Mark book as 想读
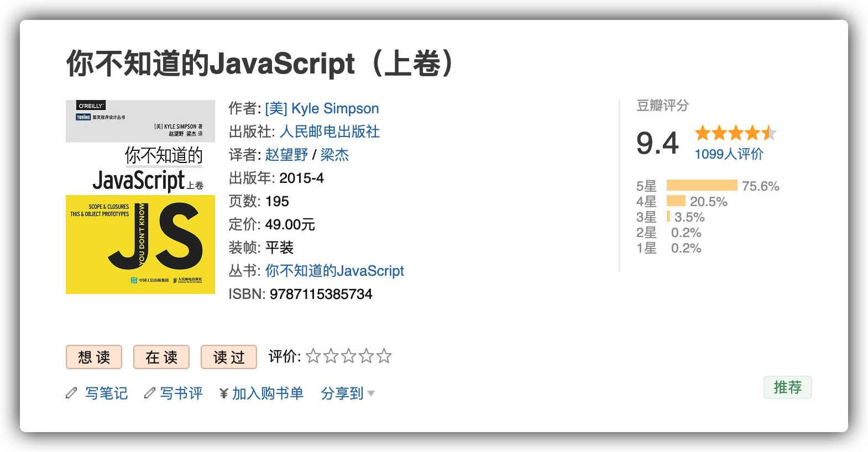The height and width of the screenshot is (452, 868). (94, 357)
